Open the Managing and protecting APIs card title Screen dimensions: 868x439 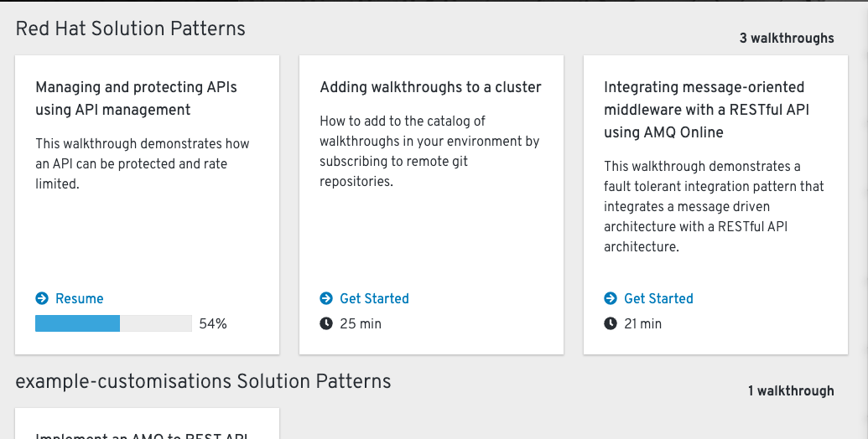click(x=136, y=98)
